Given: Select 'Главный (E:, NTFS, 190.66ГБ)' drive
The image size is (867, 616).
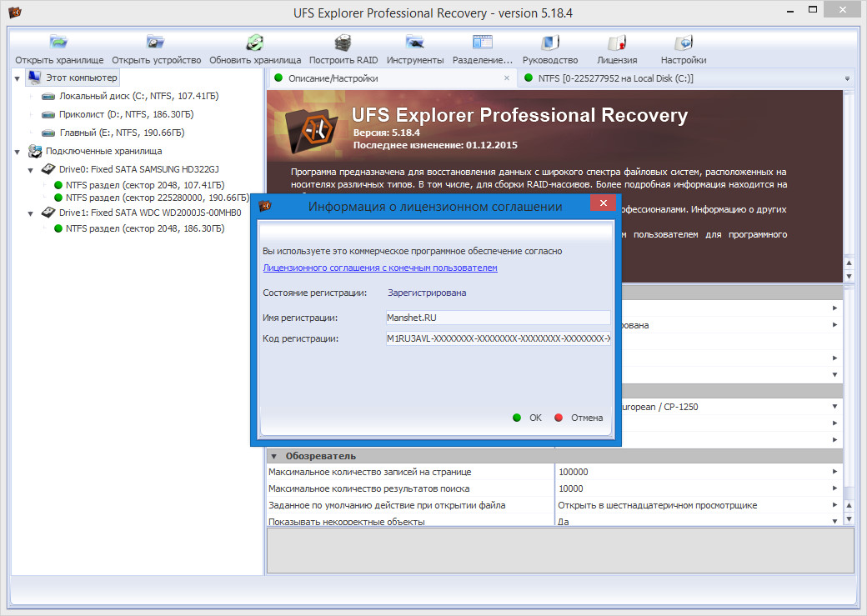Looking at the screenshot, I should pos(122,133).
